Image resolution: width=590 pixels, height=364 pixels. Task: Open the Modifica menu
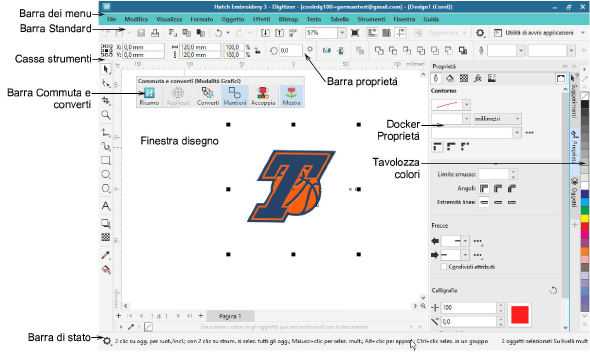[136, 19]
